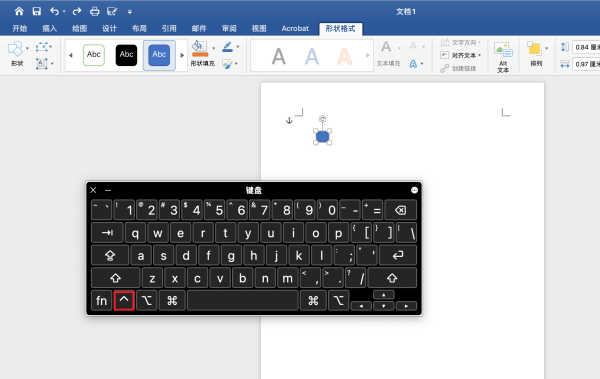This screenshot has width=600, height=379.
Task: Click the edit document icon in the quick access toolbar
Action: tap(112, 11)
